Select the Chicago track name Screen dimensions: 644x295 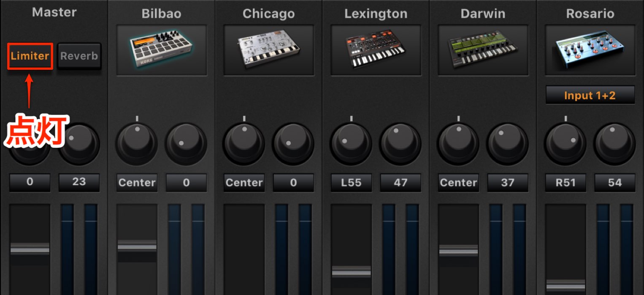tap(269, 14)
